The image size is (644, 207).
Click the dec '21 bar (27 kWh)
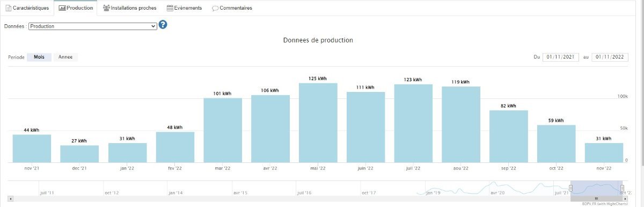pos(79,154)
